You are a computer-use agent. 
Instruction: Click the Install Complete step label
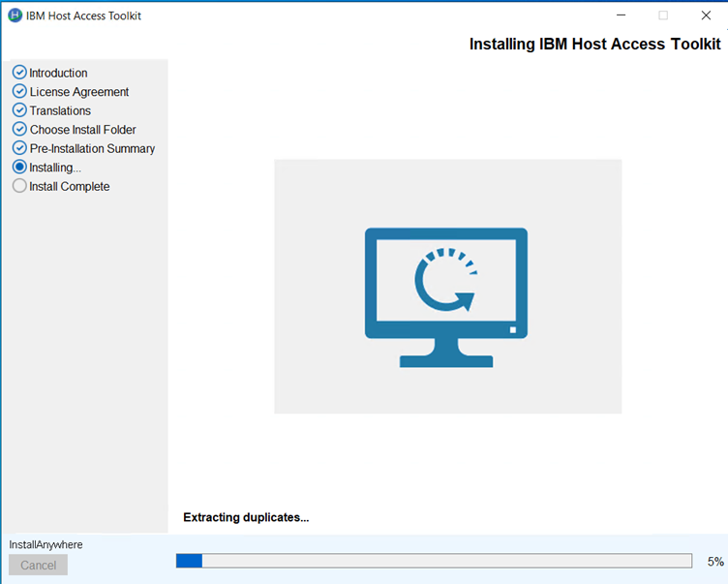70,186
